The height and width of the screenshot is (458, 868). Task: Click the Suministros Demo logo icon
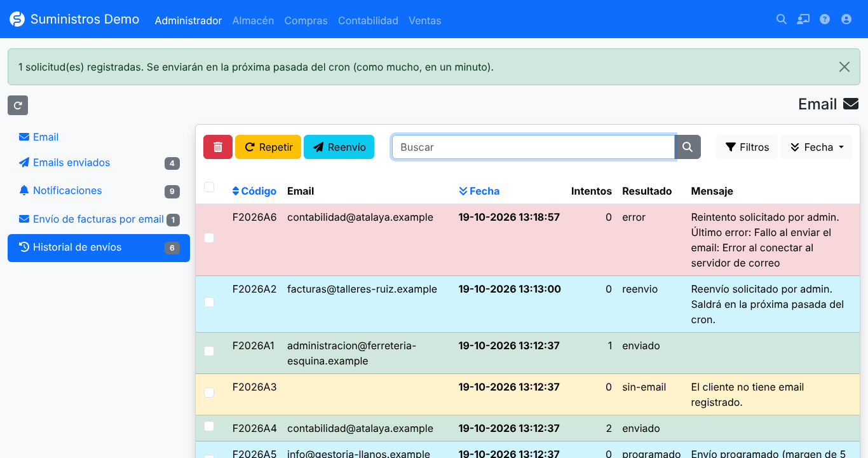point(17,20)
